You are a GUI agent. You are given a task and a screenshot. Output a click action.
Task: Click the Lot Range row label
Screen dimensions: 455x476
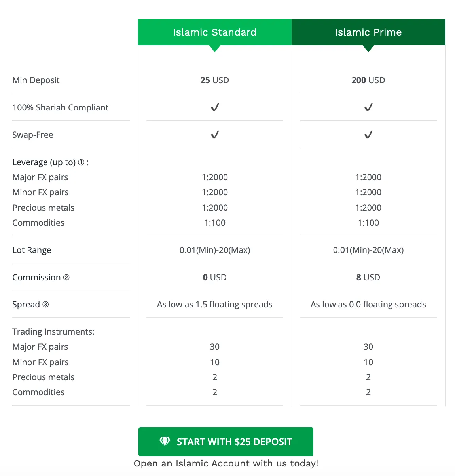pos(32,250)
